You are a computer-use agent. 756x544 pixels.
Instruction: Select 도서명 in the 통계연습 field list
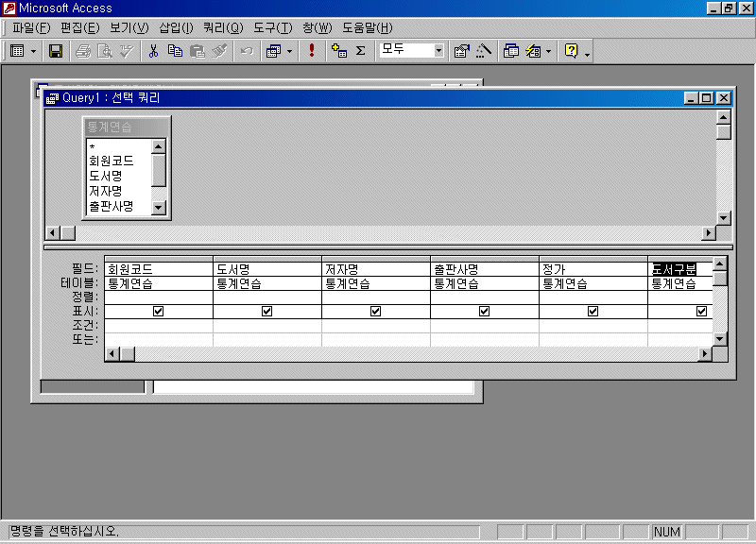(x=119, y=176)
